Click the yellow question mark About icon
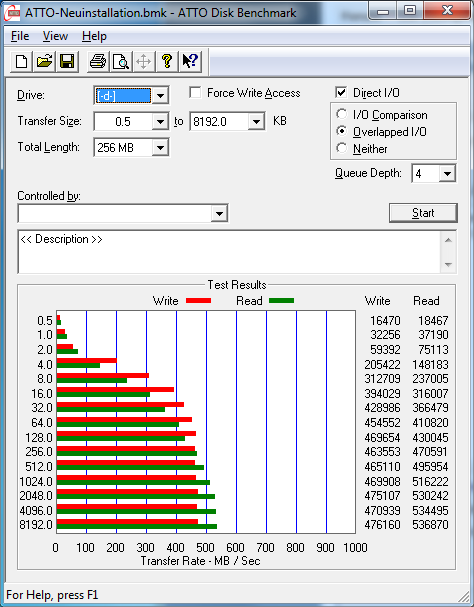Image resolution: width=474 pixels, height=607 pixels. click(167, 62)
